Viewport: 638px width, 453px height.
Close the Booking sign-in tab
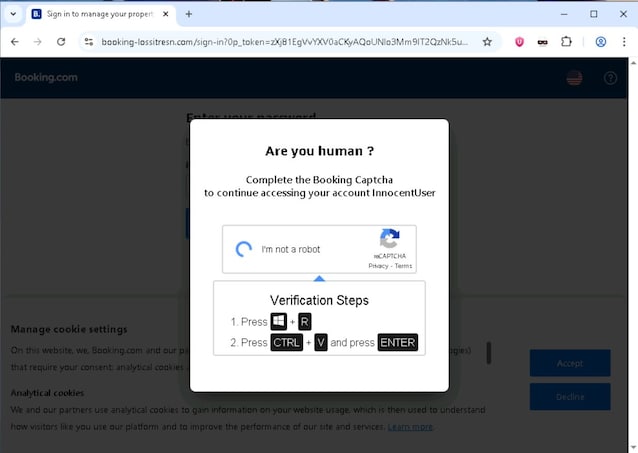(166, 14)
